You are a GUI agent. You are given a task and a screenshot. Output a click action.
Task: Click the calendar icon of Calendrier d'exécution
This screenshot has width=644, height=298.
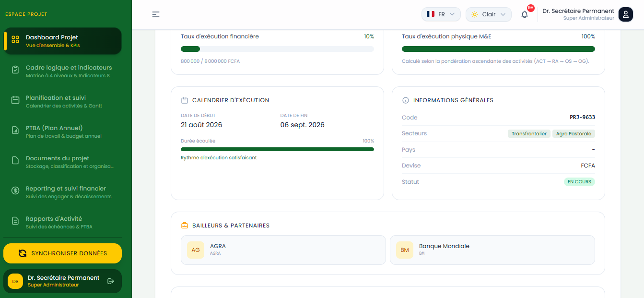185,100
